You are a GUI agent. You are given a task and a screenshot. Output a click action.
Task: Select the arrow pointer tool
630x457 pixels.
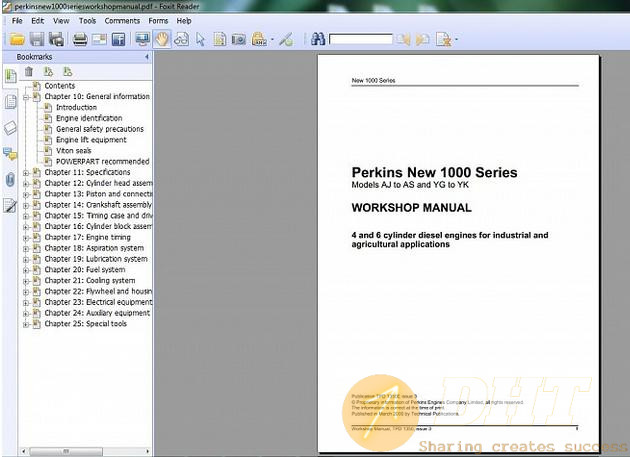pos(200,39)
